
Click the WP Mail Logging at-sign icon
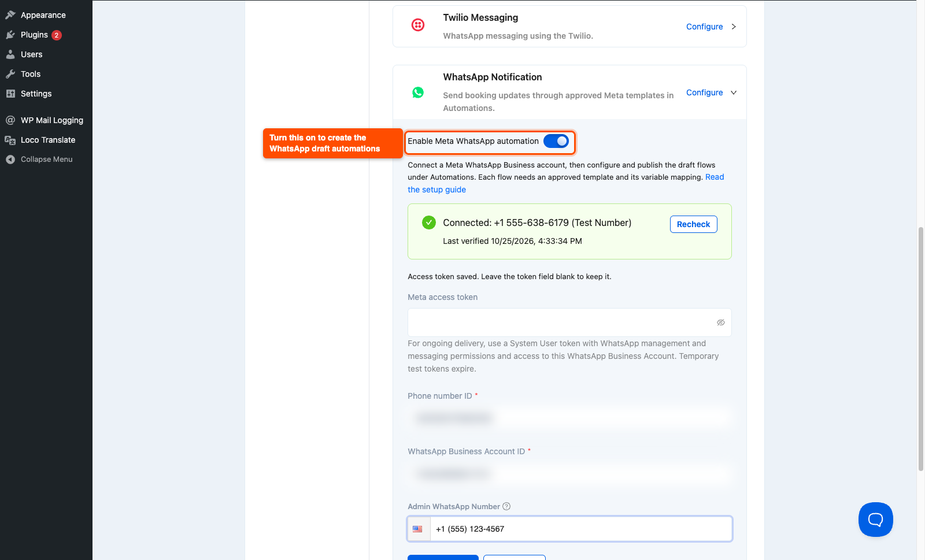pyautogui.click(x=10, y=120)
